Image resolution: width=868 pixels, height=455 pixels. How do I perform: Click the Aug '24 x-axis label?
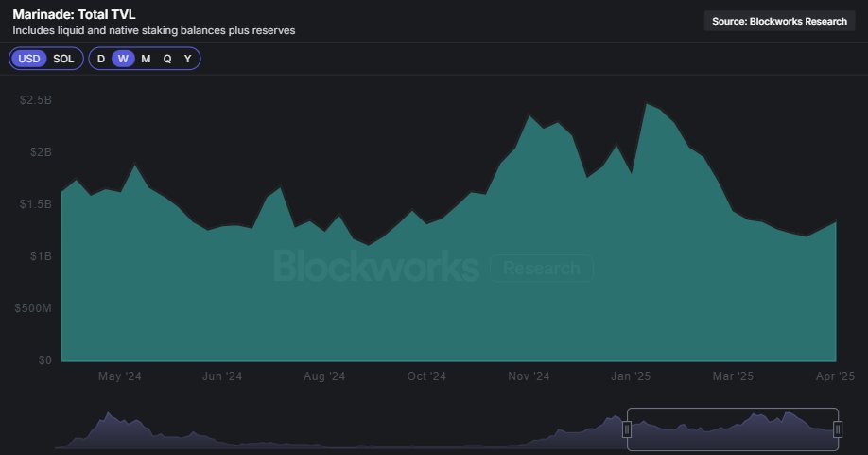point(324,376)
